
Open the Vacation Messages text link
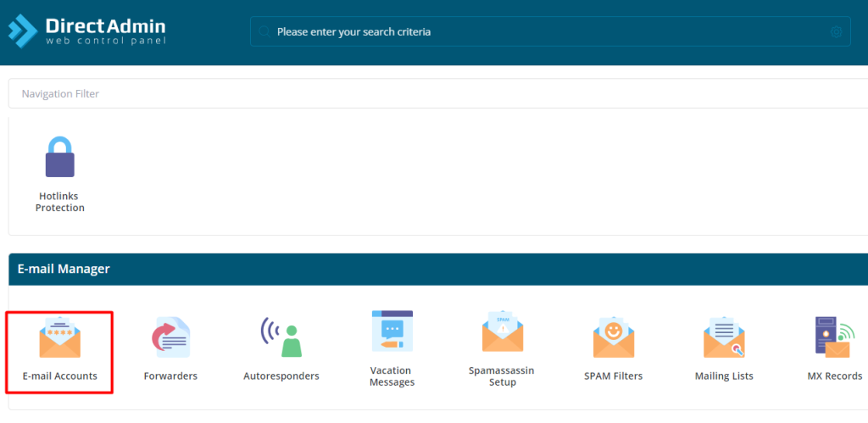point(392,376)
